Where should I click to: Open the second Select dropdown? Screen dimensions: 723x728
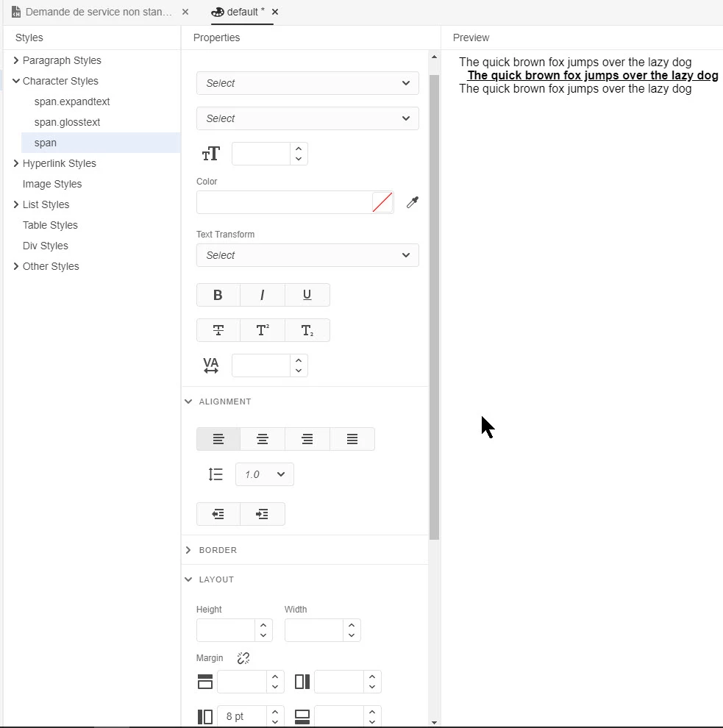[x=307, y=118]
